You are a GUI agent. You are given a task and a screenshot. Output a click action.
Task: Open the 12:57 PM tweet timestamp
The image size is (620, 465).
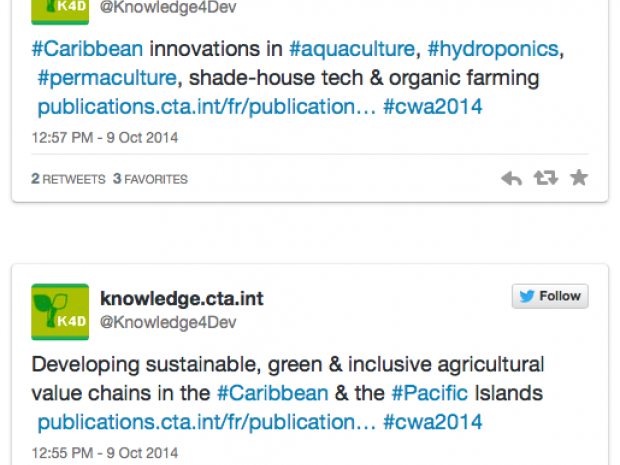(105, 138)
